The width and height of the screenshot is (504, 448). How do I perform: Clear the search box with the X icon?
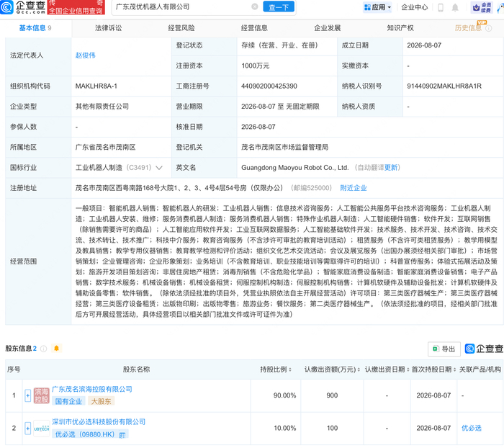(255, 6)
